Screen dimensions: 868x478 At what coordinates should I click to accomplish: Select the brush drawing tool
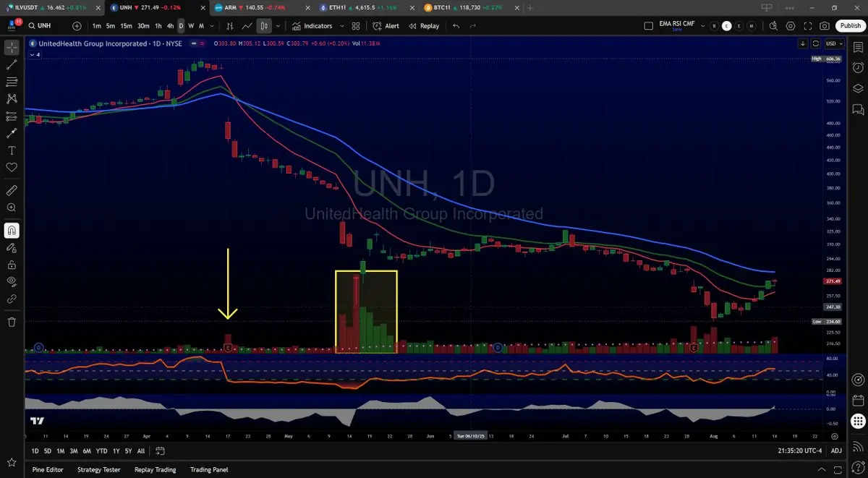point(12,133)
